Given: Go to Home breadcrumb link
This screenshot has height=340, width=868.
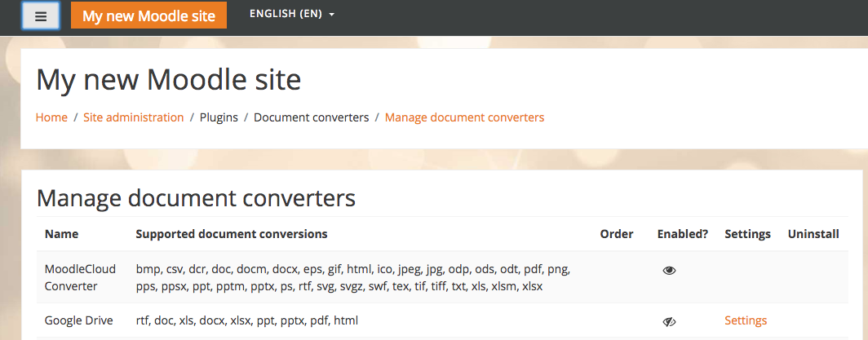Looking at the screenshot, I should coord(51,117).
